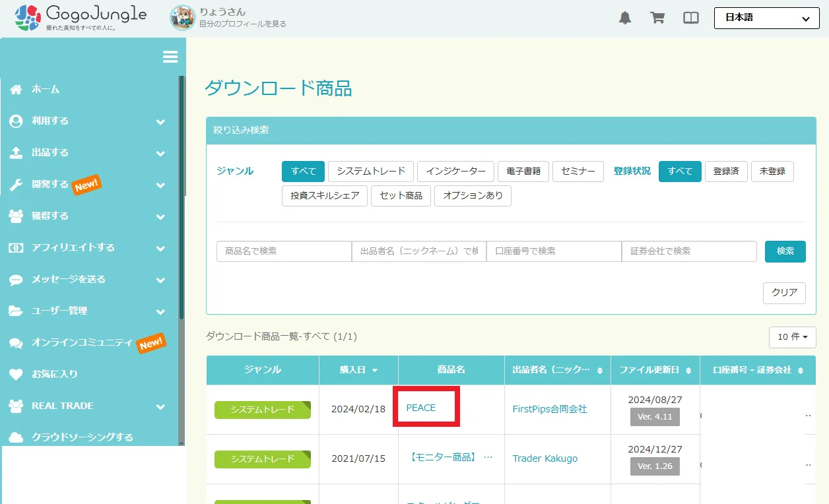The image size is (829, 504).
Task: Click the GogoJungle logo
Action: click(x=81, y=18)
